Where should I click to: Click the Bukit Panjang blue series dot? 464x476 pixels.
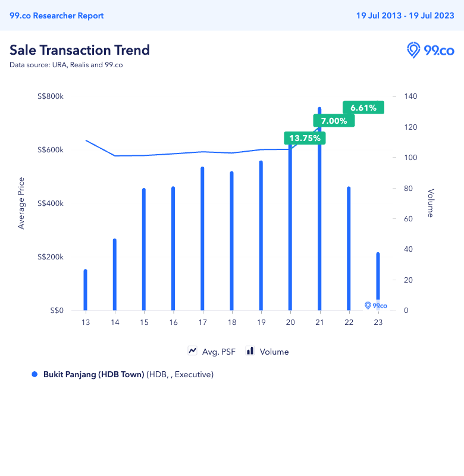(35, 374)
